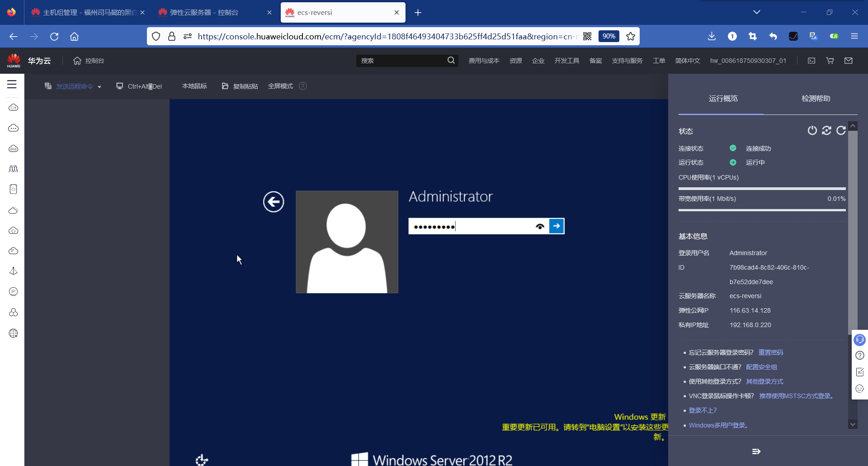Viewport: 868px width, 466px height.
Task: Click the power icon in status panel
Action: coord(812,130)
